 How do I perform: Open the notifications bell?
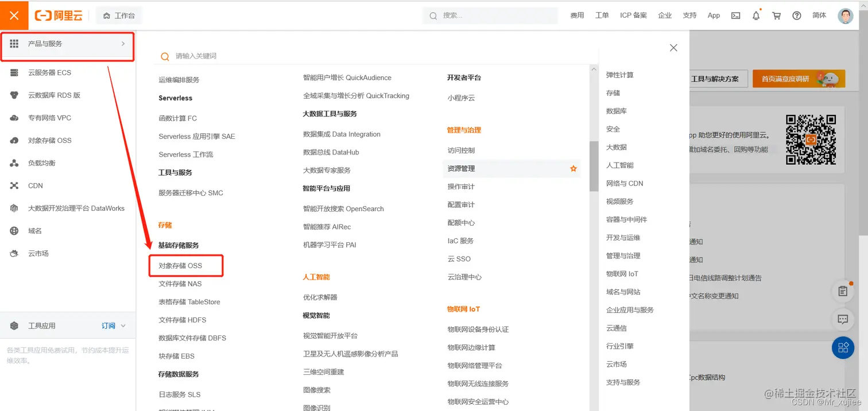pos(756,15)
